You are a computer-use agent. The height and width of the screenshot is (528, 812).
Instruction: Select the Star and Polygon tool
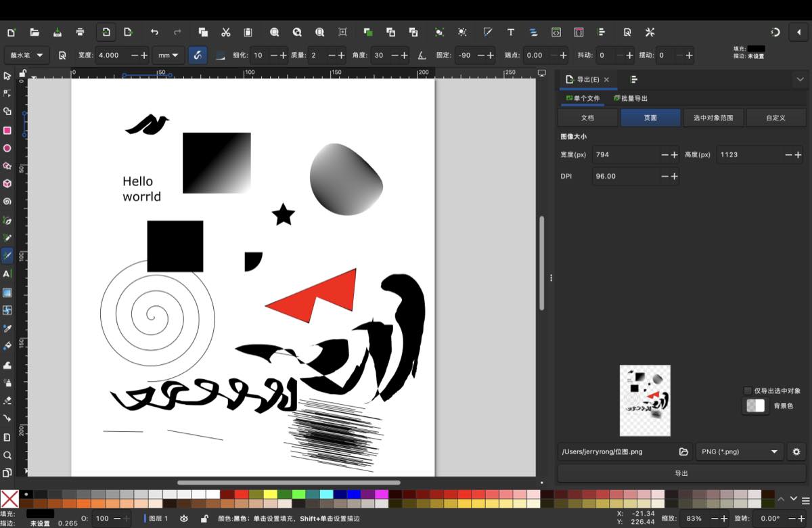coord(7,166)
